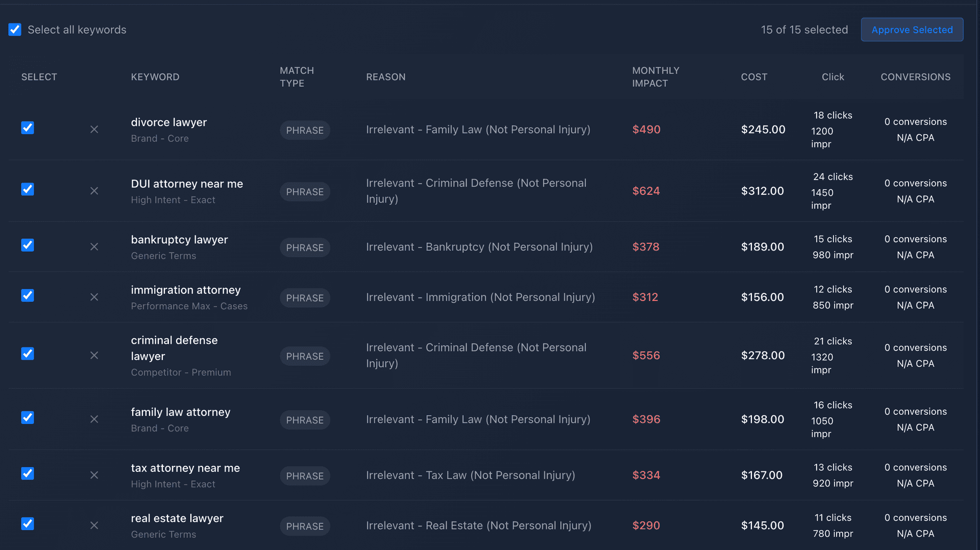Remove the DUI attorney near me keyword
The width and height of the screenshot is (980, 550).
point(94,191)
